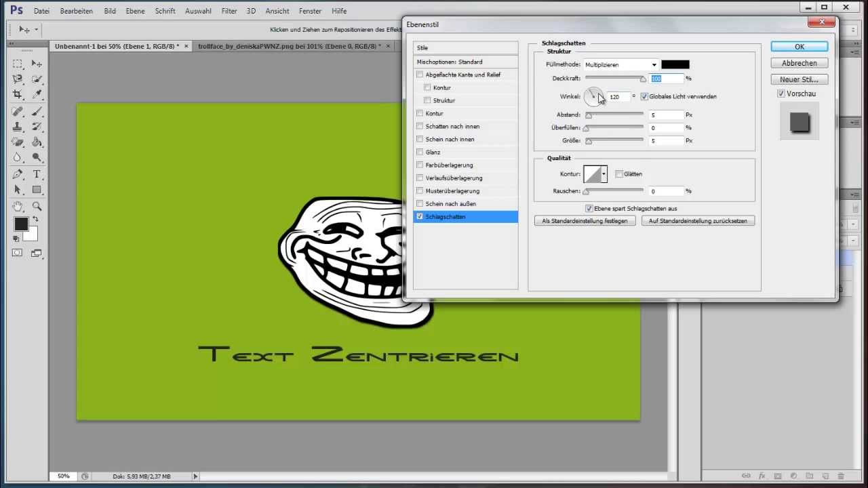Select the Lasso tool

tap(18, 79)
